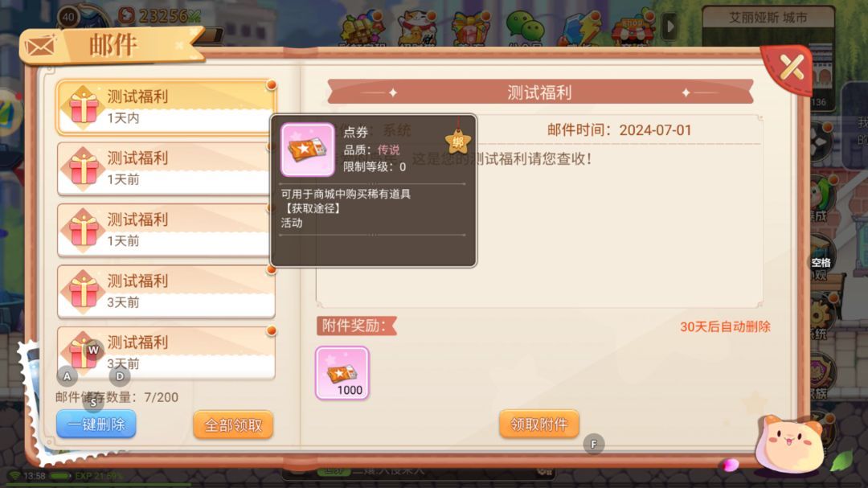868x488 pixels.
Task: Click the 1000 voucher attachment reward icon
Action: [342, 373]
